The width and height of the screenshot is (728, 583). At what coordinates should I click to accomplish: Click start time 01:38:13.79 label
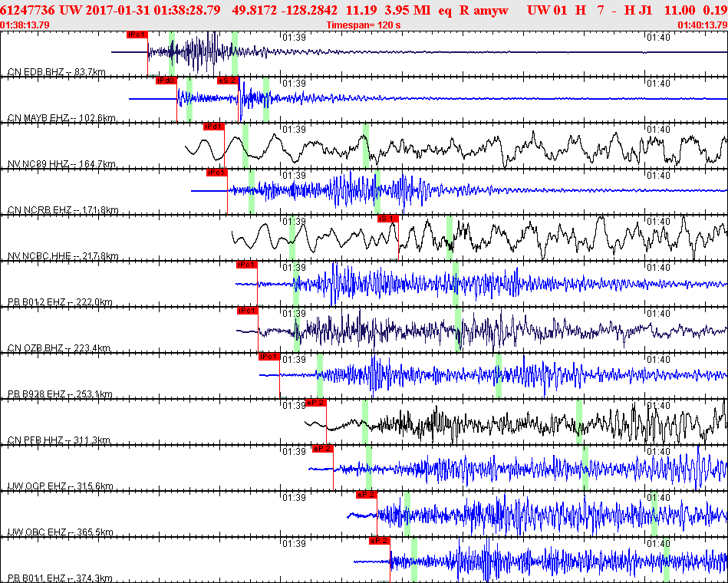coord(25,25)
